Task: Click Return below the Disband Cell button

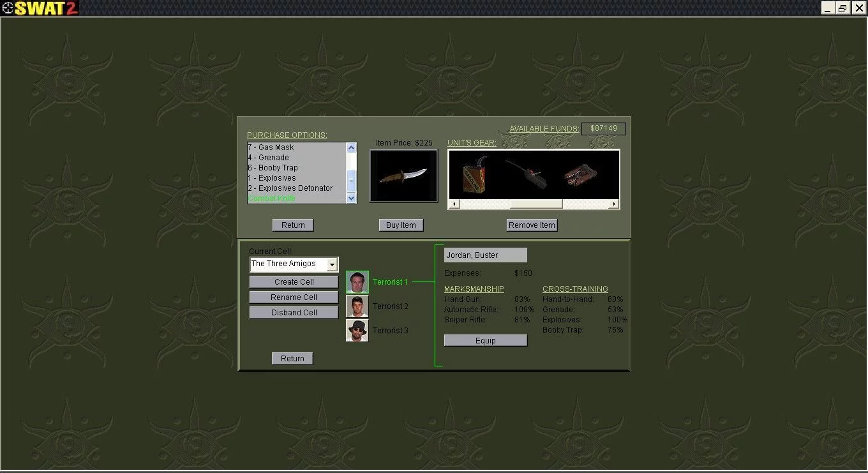Action: tap(292, 359)
